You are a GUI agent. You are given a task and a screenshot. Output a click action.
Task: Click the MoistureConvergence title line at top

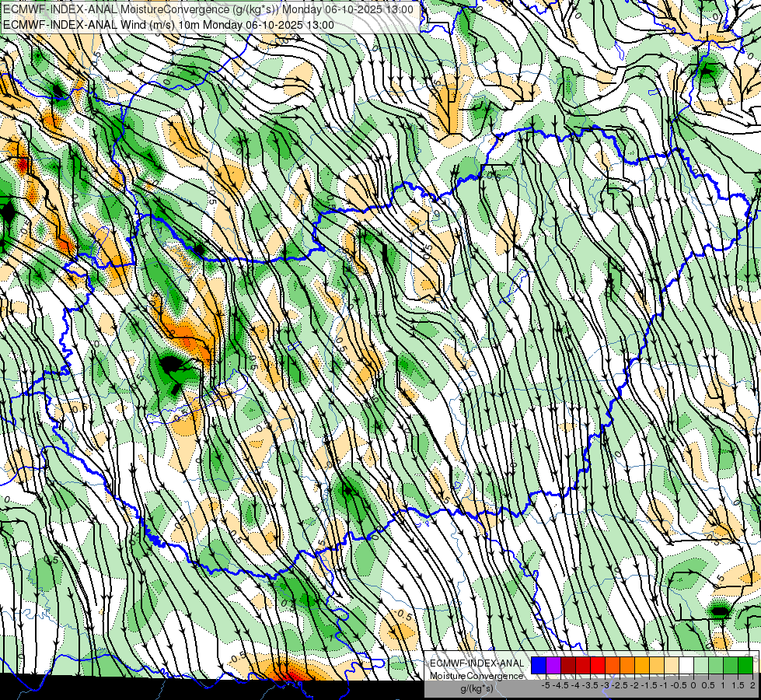point(208,9)
